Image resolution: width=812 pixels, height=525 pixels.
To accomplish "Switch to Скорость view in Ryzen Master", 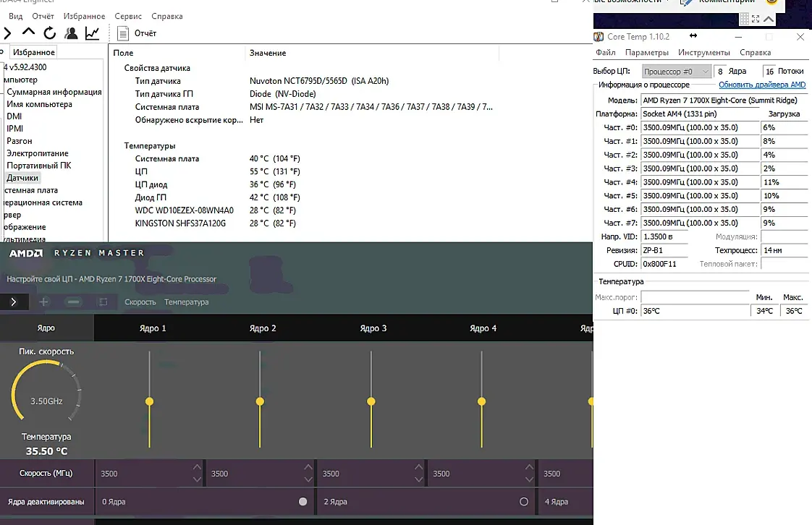I will (140, 302).
